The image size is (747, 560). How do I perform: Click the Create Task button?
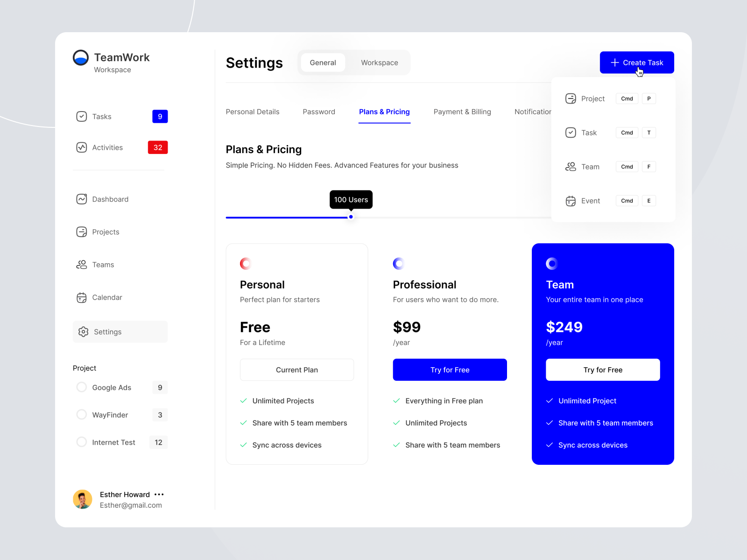[x=637, y=63]
